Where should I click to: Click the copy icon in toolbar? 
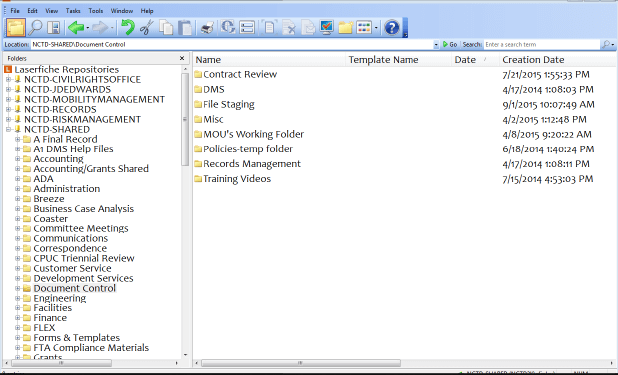coord(166,28)
